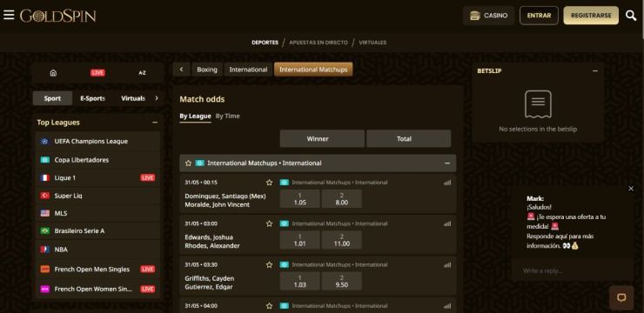Viewport: 644px width, 313px height.
Task: Favorite the Edwards vs Rhodes match
Action: coord(270,223)
